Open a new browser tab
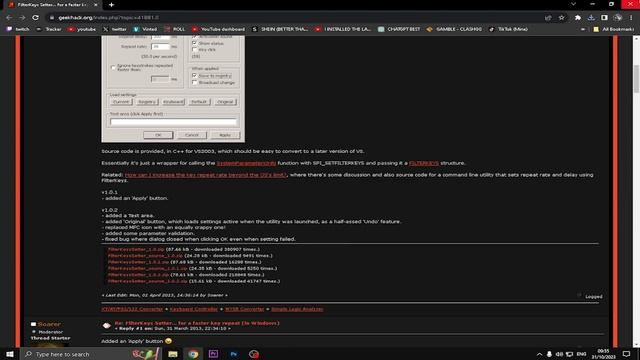Screen dimensions: 640x360 pyautogui.click(x=111, y=5)
